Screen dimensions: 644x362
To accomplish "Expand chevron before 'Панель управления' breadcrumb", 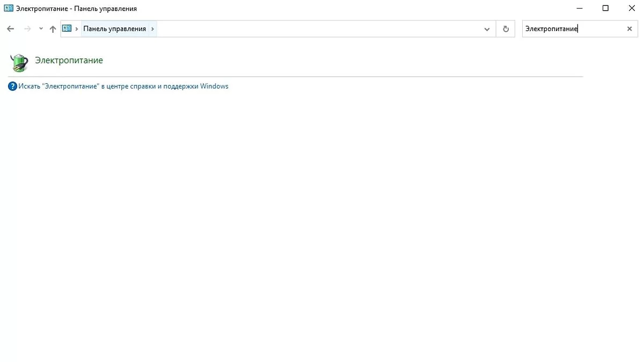I will click(77, 29).
